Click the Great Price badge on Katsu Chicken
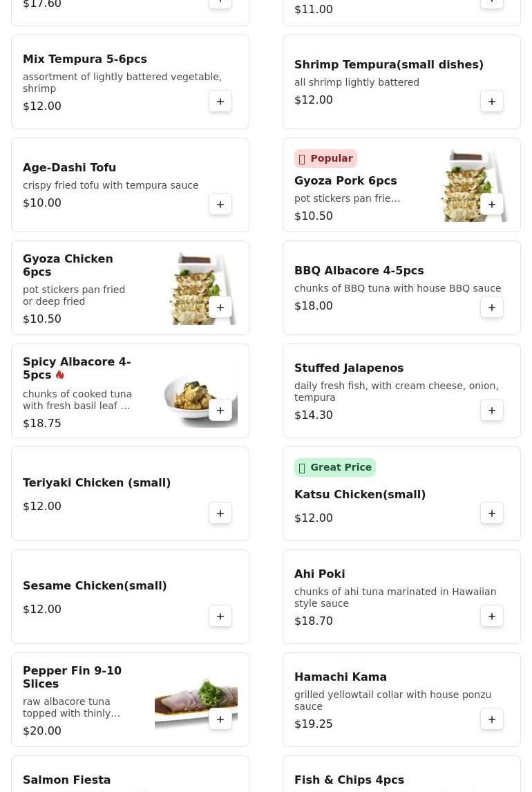 [x=334, y=468]
